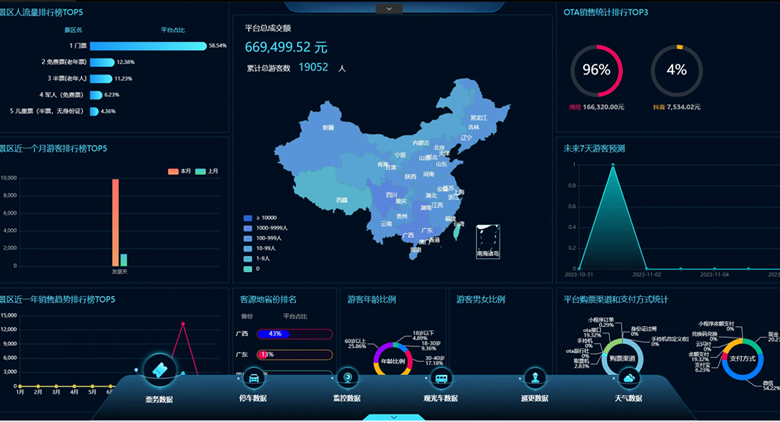Open the 巡更数据 patrol icon
The height and width of the screenshot is (422, 780).
(x=536, y=377)
